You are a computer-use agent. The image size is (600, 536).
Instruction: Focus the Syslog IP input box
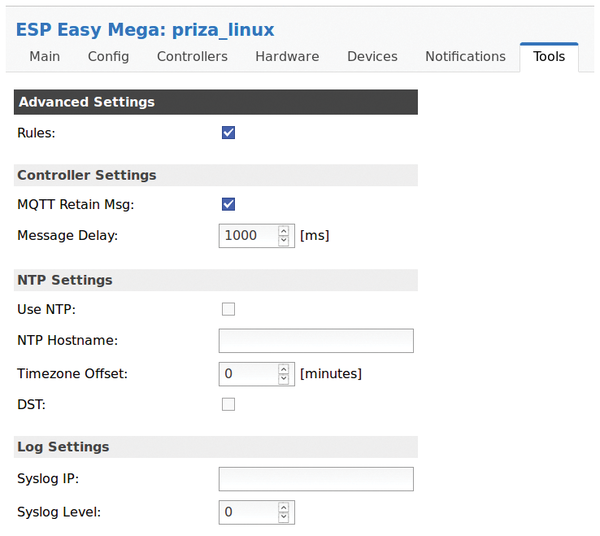(316, 479)
